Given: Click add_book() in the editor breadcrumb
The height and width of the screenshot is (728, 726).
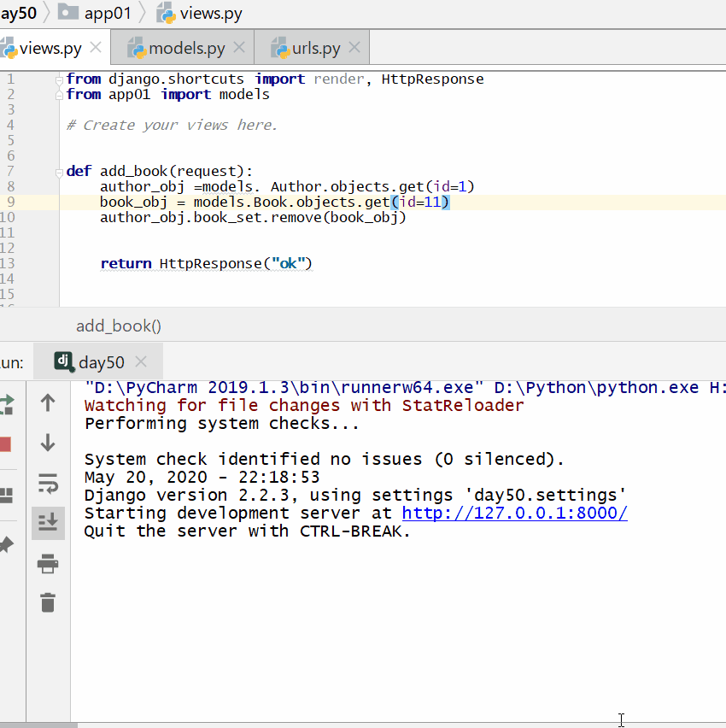Looking at the screenshot, I should click(119, 326).
